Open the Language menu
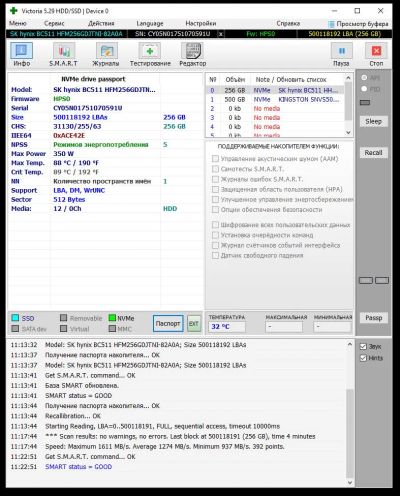The width and height of the screenshot is (400, 496). 150,24
